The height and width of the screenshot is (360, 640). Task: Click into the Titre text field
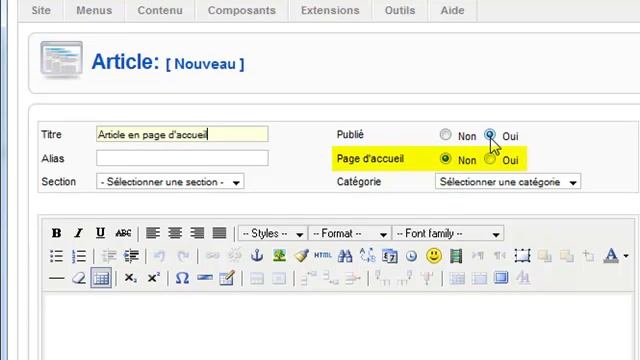pyautogui.click(x=182, y=134)
